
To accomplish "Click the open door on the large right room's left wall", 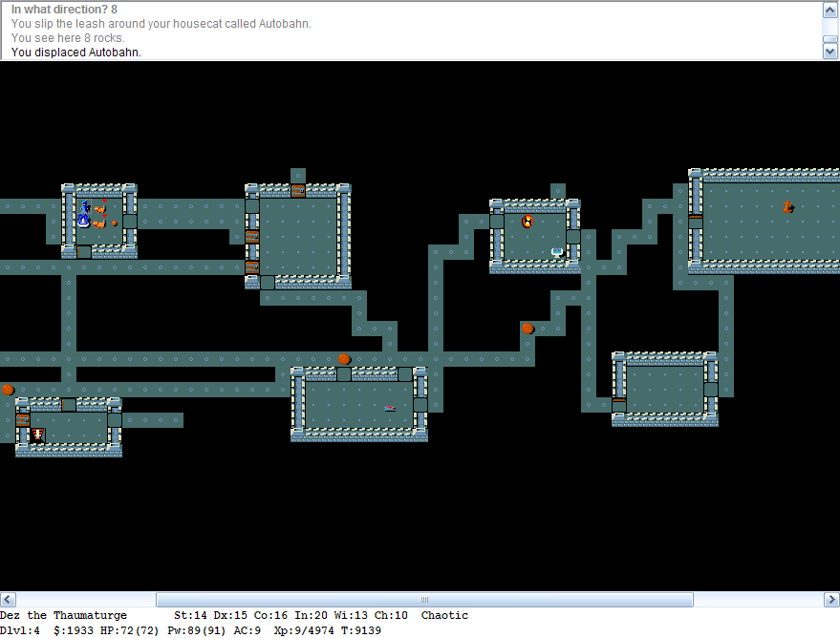I will (x=696, y=222).
